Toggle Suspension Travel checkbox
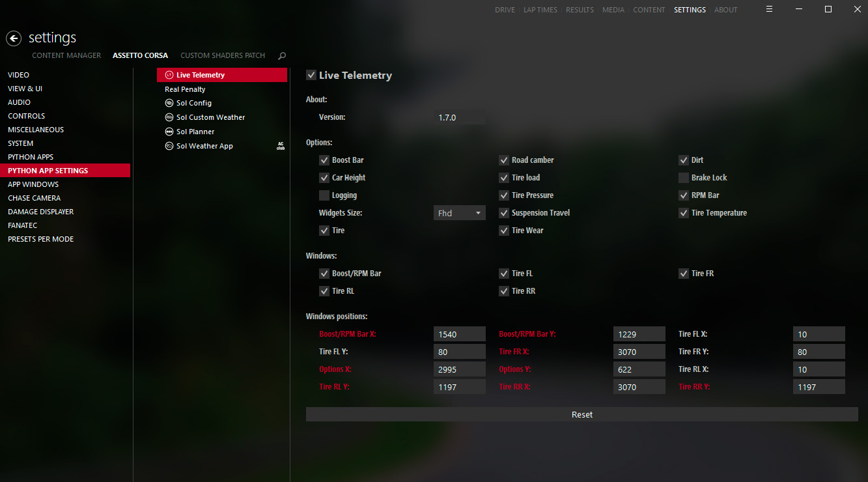868x482 pixels. click(x=504, y=213)
